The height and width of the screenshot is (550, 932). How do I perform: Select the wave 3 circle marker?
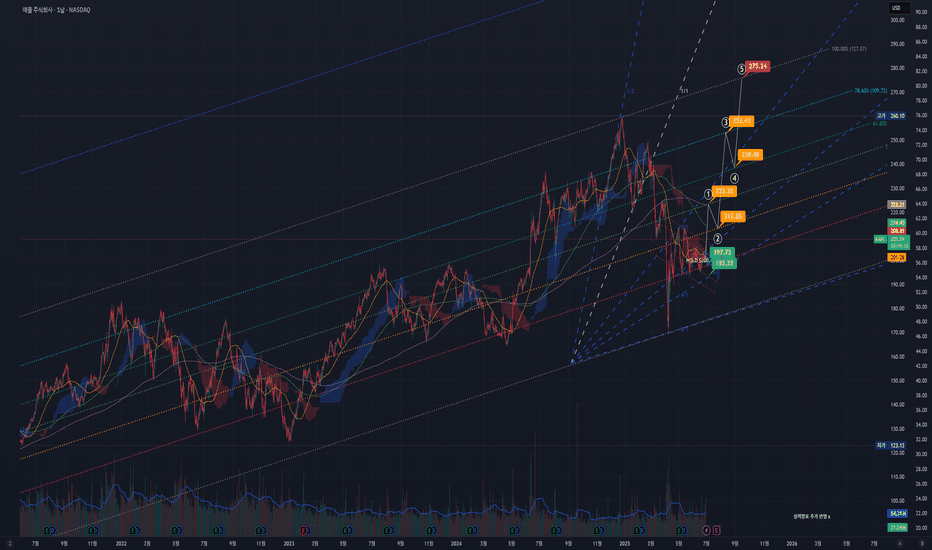pyautogui.click(x=725, y=122)
